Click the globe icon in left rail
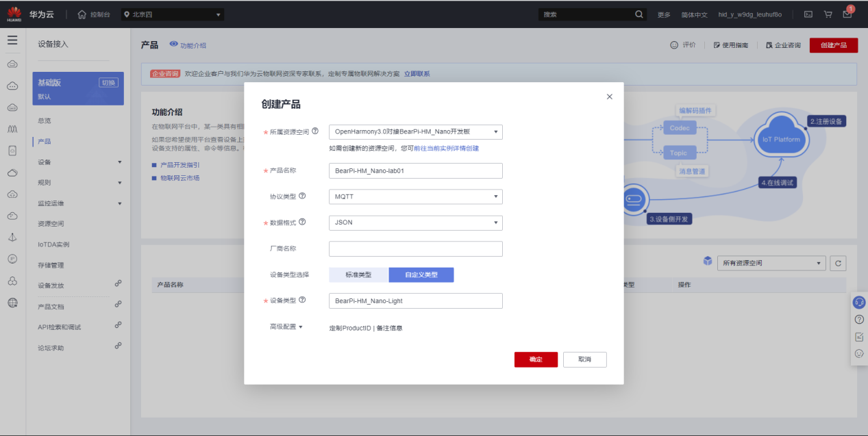This screenshot has height=436, width=868. [12, 303]
